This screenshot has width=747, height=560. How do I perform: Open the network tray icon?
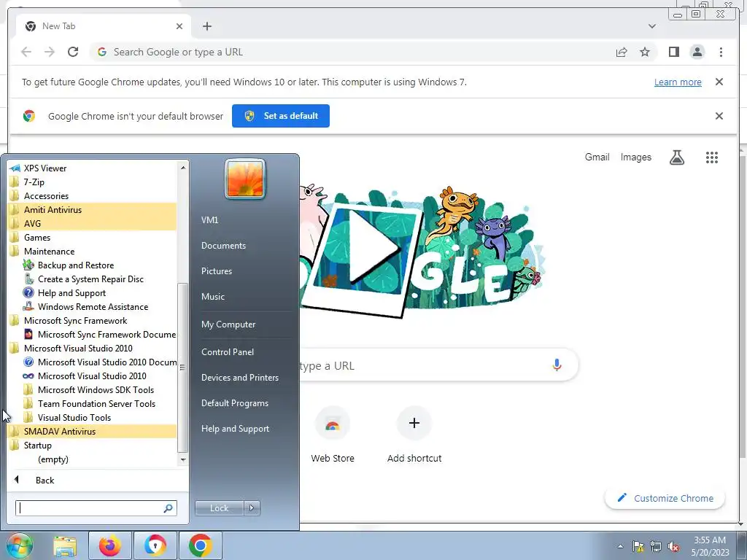click(656, 546)
